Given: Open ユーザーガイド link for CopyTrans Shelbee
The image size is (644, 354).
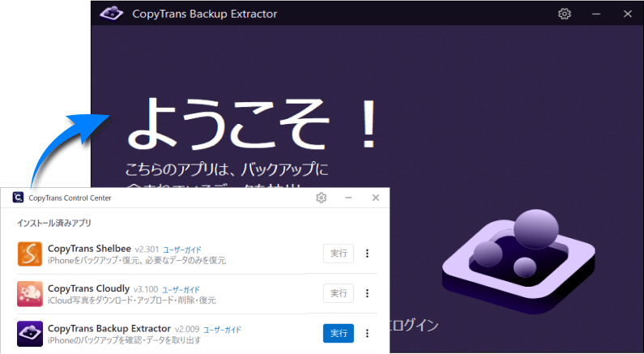Looking at the screenshot, I should point(182,250).
